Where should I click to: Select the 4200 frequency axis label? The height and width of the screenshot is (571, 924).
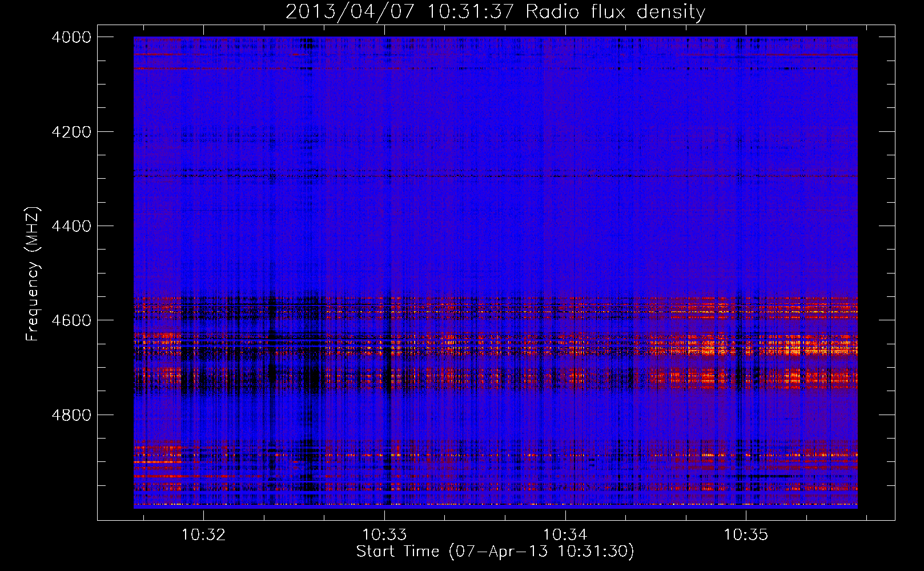pos(71,132)
